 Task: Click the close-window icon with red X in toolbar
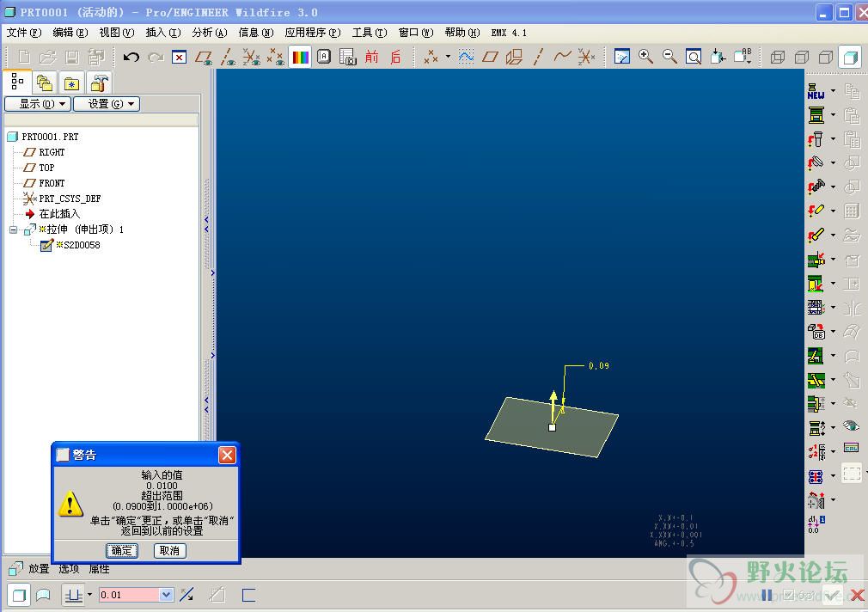180,57
